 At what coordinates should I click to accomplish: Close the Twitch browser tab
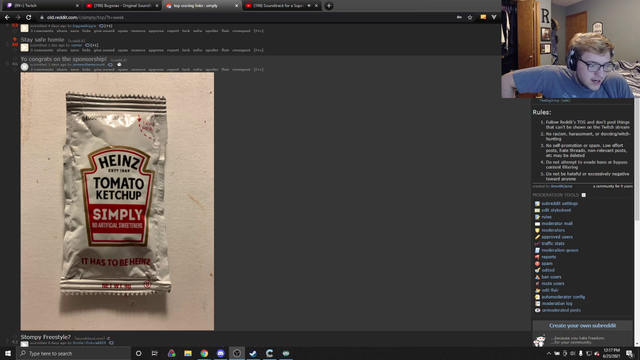[x=77, y=6]
